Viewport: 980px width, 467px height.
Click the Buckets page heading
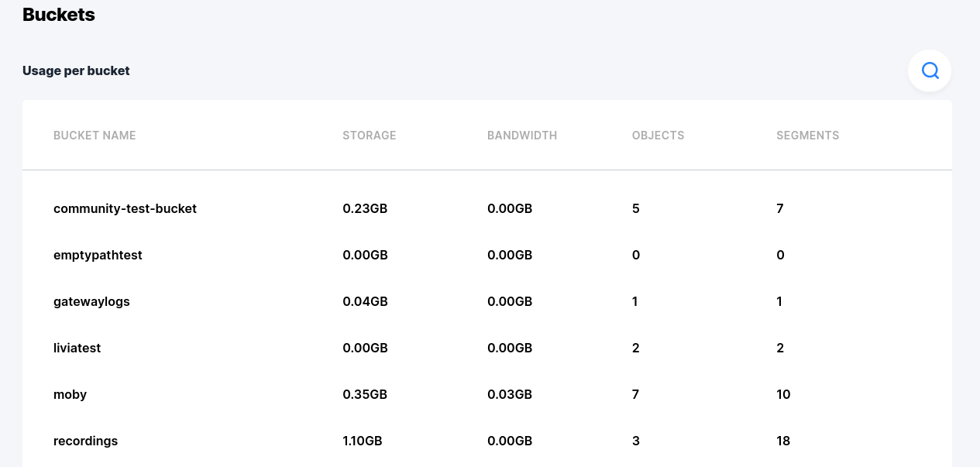point(58,14)
